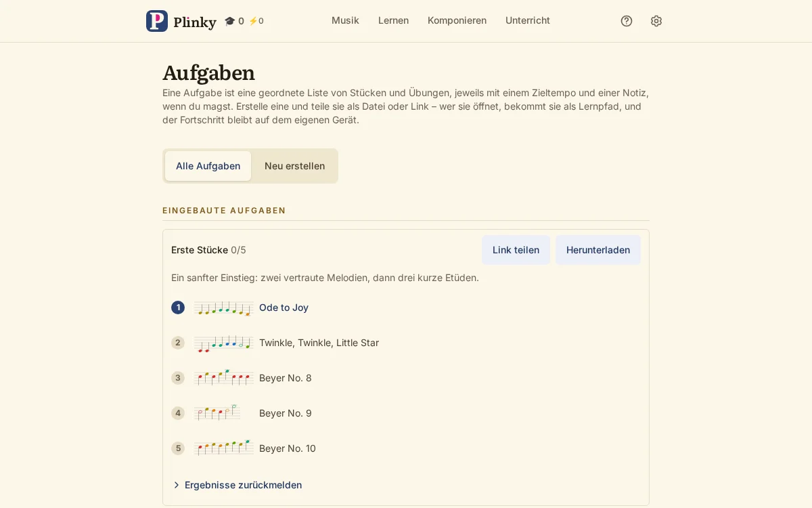Open the Komponieren menu
Screen dimensions: 812x508
pos(457,20)
